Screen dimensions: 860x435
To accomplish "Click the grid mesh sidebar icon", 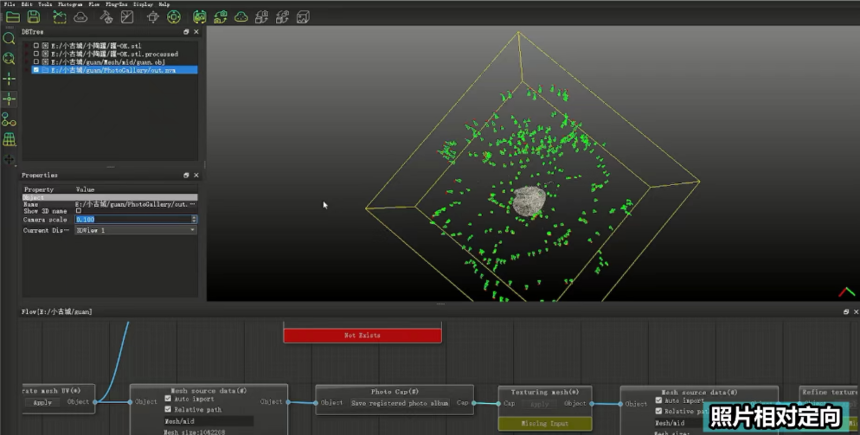I will 9,139.
